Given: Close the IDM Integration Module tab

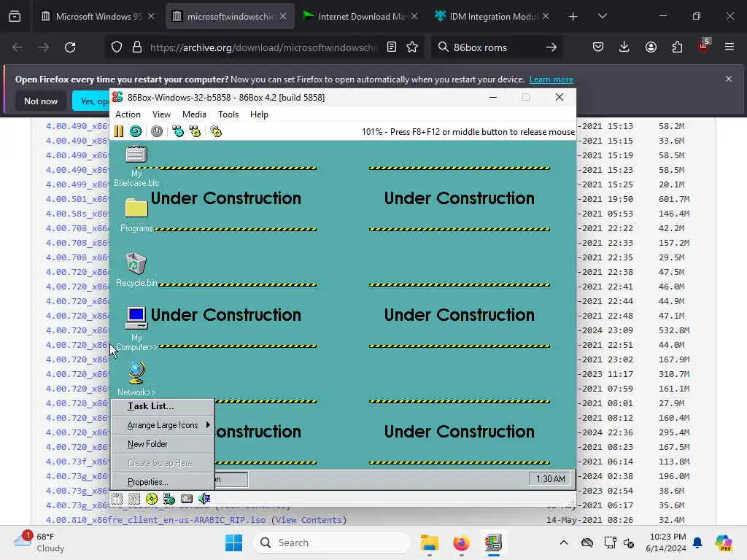Looking at the screenshot, I should pos(546,16).
